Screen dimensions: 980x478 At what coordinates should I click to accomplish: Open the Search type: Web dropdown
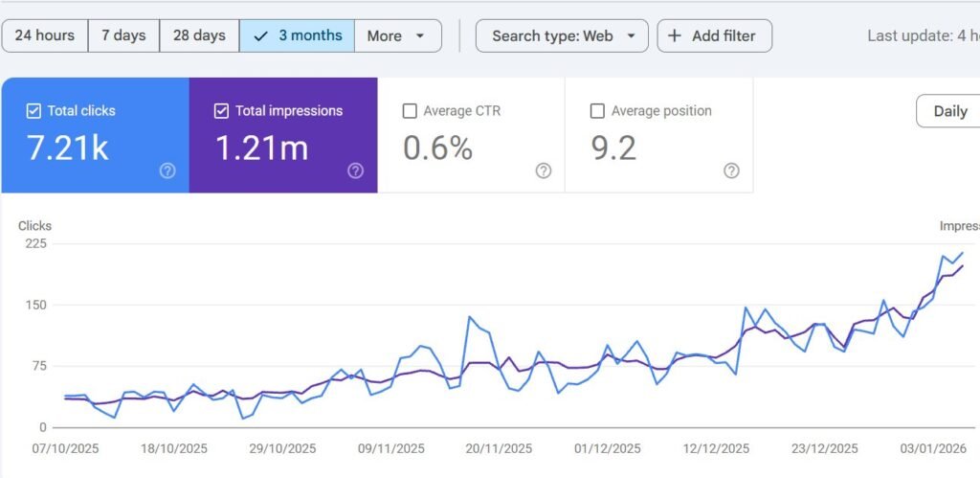pos(562,35)
